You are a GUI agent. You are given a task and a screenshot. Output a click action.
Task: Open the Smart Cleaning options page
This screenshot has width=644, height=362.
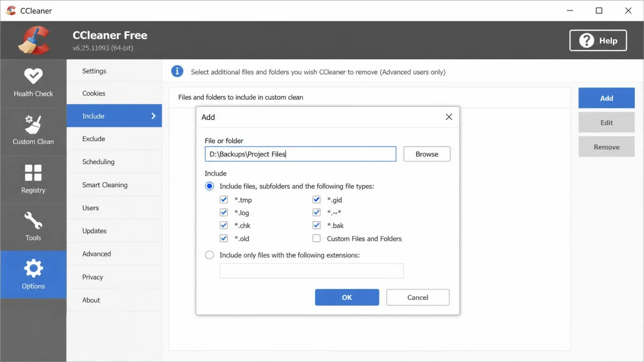coord(114,184)
